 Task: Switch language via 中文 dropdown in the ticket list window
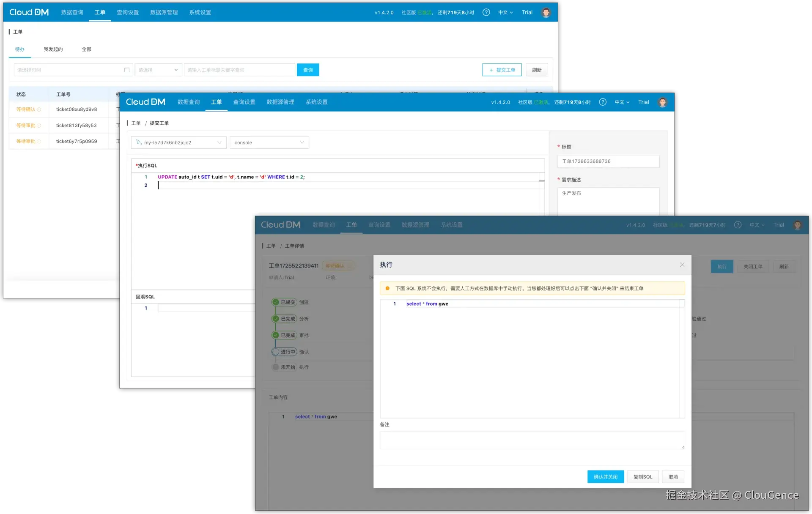pyautogui.click(x=505, y=12)
